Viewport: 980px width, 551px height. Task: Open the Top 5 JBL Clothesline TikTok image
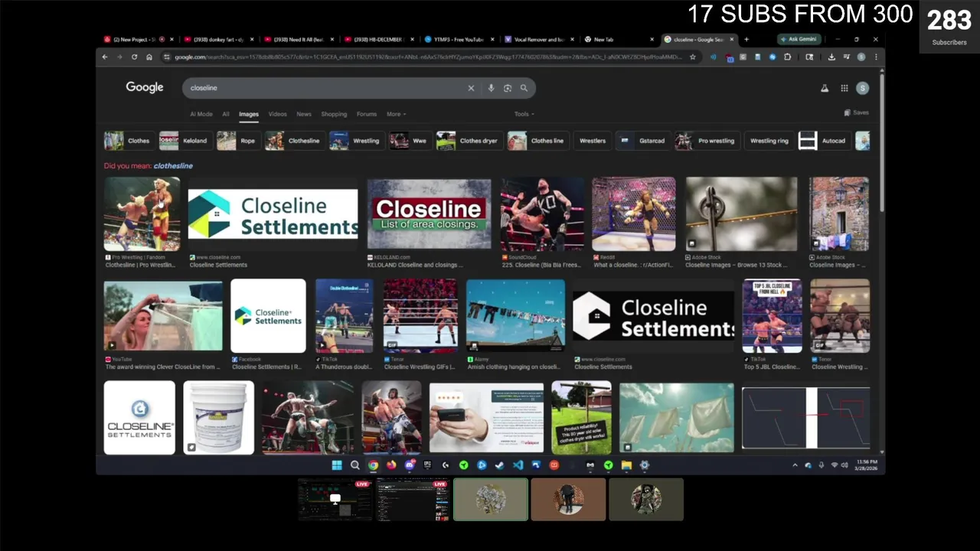(772, 316)
